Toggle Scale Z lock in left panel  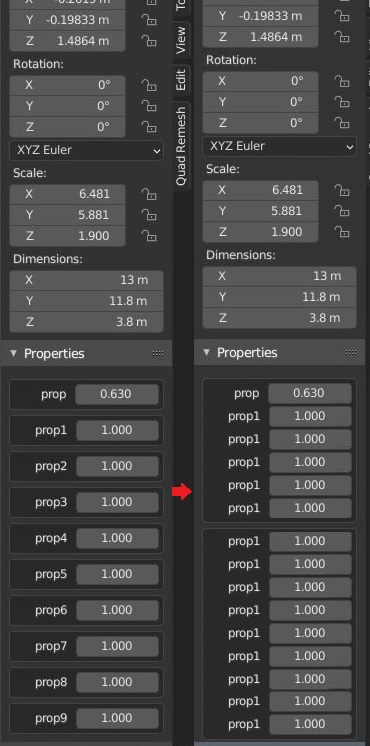tap(149, 236)
